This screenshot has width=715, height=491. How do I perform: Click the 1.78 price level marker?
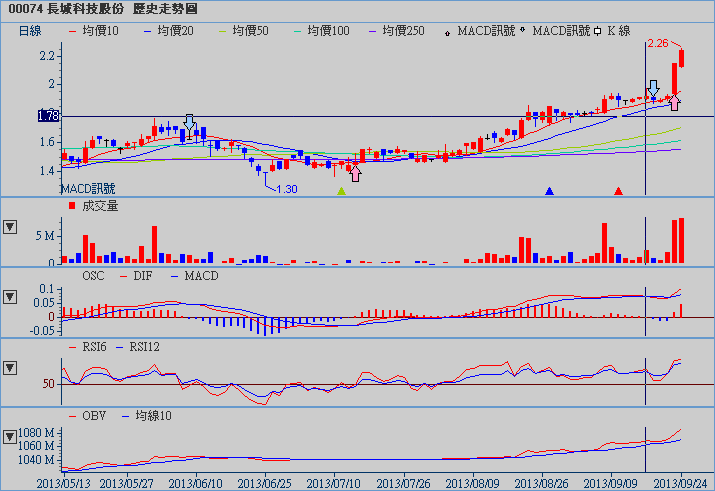click(x=48, y=116)
